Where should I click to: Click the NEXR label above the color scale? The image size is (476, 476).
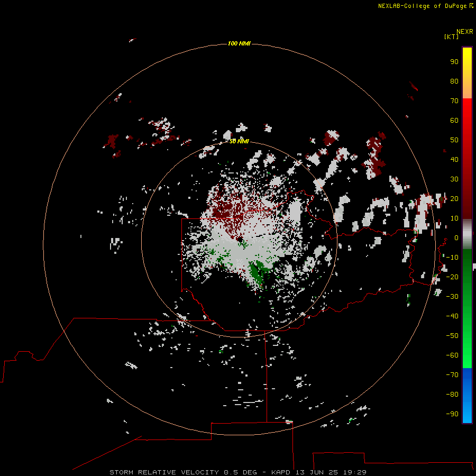coord(465,32)
